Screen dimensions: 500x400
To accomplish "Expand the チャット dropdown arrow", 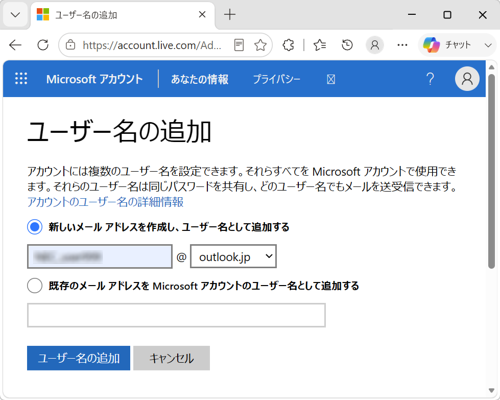I will (x=488, y=45).
